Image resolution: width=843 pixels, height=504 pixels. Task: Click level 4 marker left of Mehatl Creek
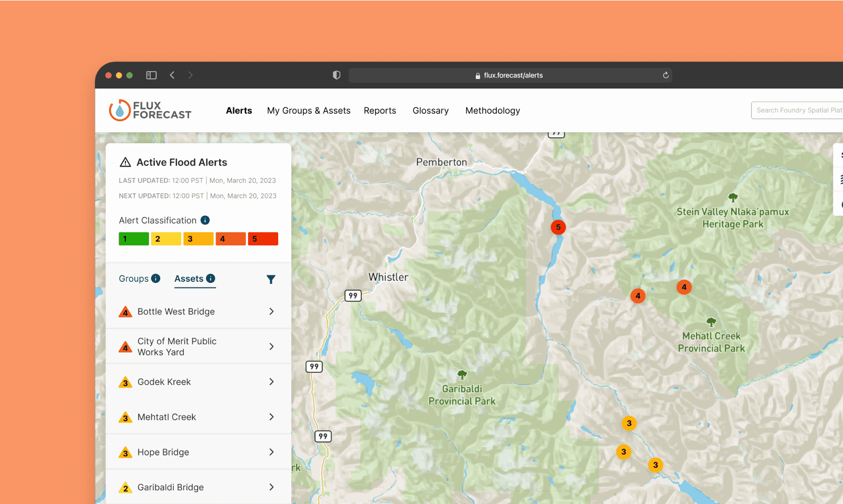[x=638, y=295]
